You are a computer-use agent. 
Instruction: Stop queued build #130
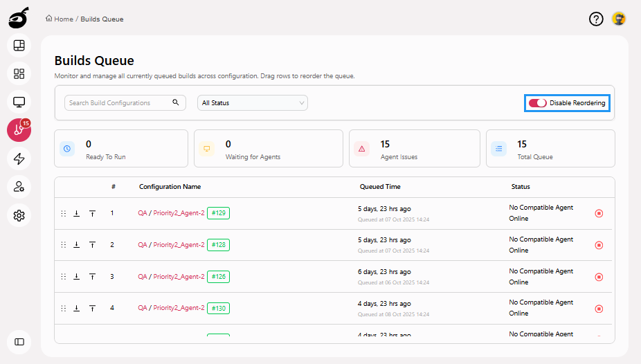[599, 309]
